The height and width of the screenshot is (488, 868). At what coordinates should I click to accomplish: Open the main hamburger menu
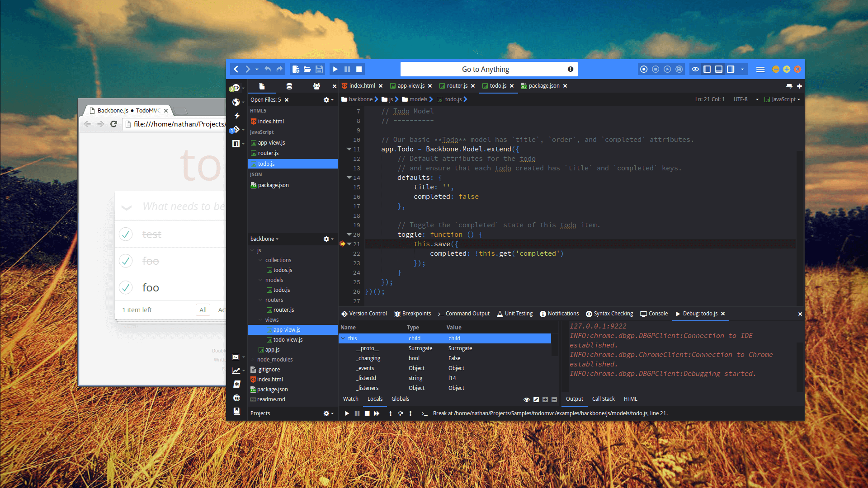point(760,69)
